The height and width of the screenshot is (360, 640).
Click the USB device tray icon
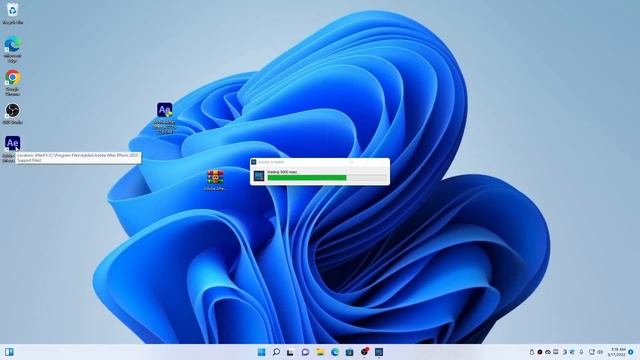(532, 352)
